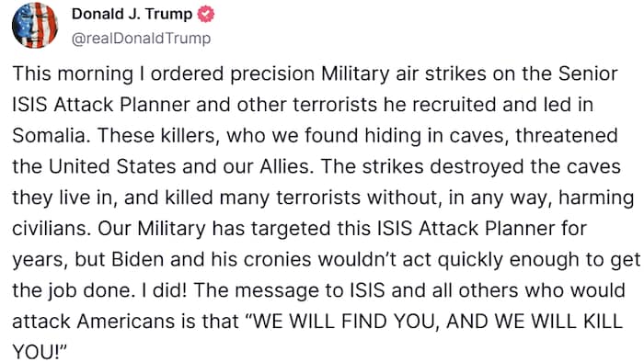This screenshot has width=644, height=362.
Task: Visit the @realDonaldTrump handle
Action: pyautogui.click(x=142, y=39)
